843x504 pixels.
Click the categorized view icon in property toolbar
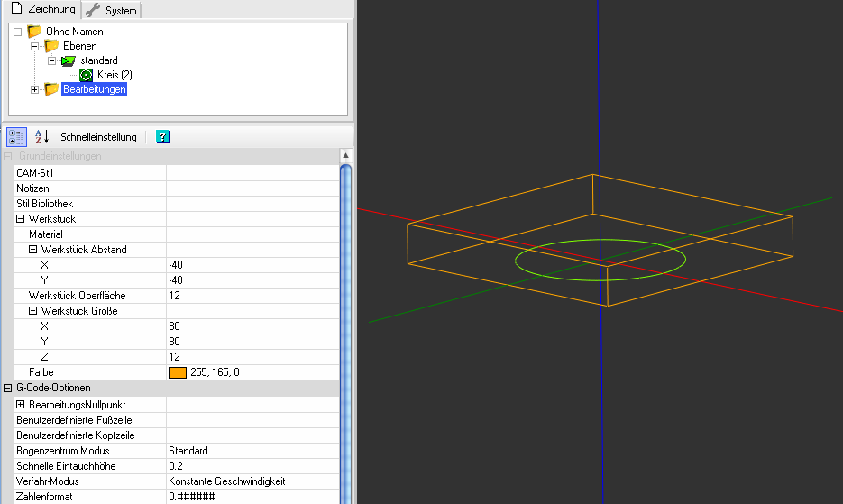click(16, 137)
